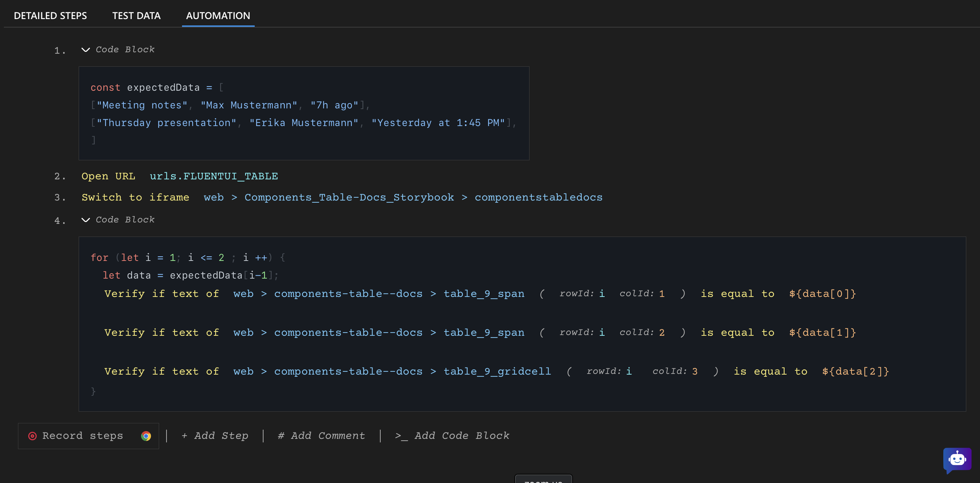The image size is (980, 483).
Task: Click urls.FLUENTUI_TABLE parameter
Action: click(x=213, y=176)
